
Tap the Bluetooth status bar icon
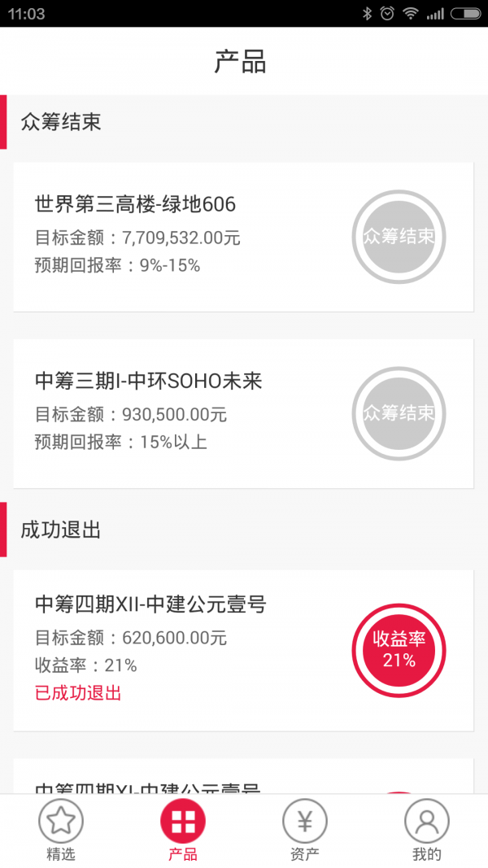click(x=367, y=14)
